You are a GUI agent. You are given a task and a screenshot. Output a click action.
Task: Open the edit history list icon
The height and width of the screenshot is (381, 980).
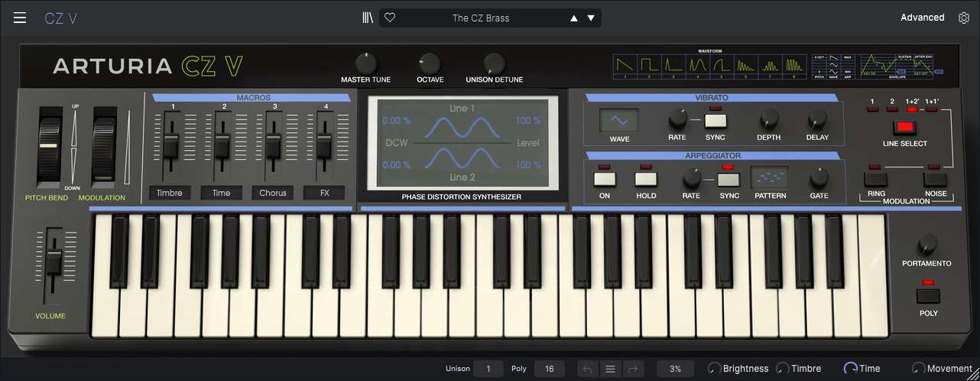point(610,369)
